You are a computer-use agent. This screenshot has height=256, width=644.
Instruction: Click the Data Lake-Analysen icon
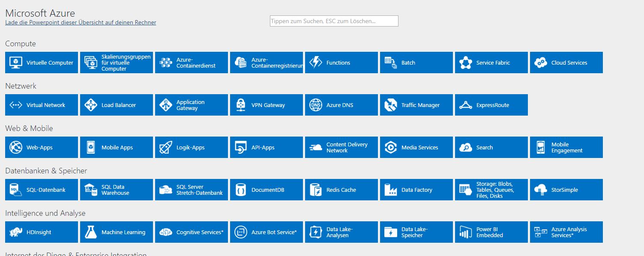click(316, 232)
